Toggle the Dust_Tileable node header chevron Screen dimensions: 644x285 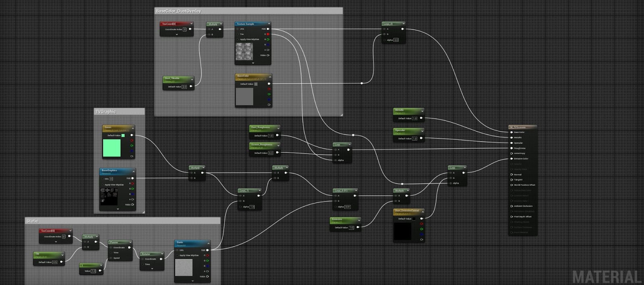(x=192, y=79)
